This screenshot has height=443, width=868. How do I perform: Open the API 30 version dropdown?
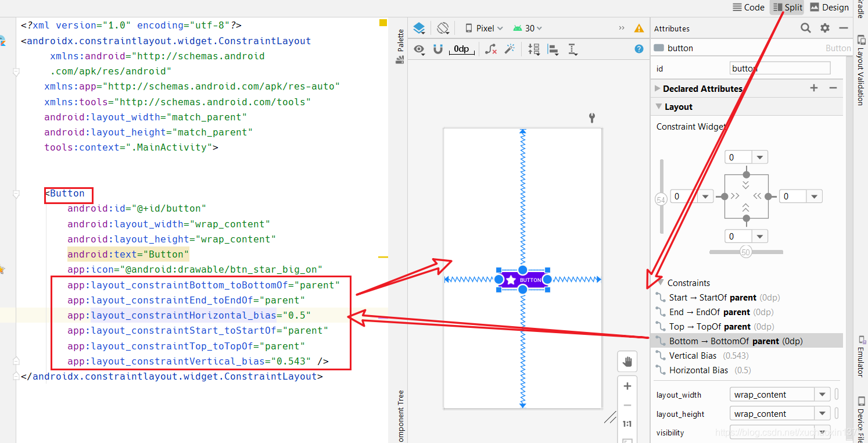tap(528, 28)
